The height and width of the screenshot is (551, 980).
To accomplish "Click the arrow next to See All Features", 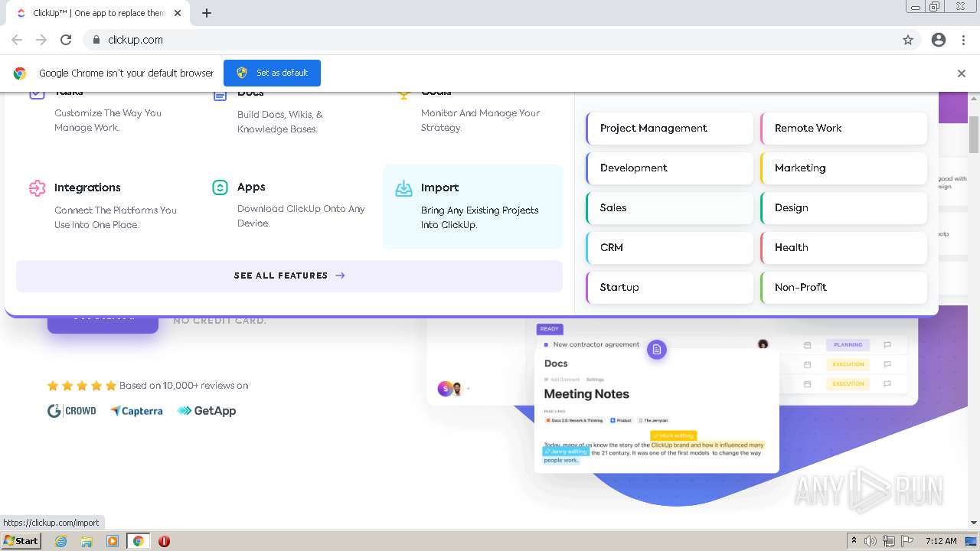I will (340, 275).
